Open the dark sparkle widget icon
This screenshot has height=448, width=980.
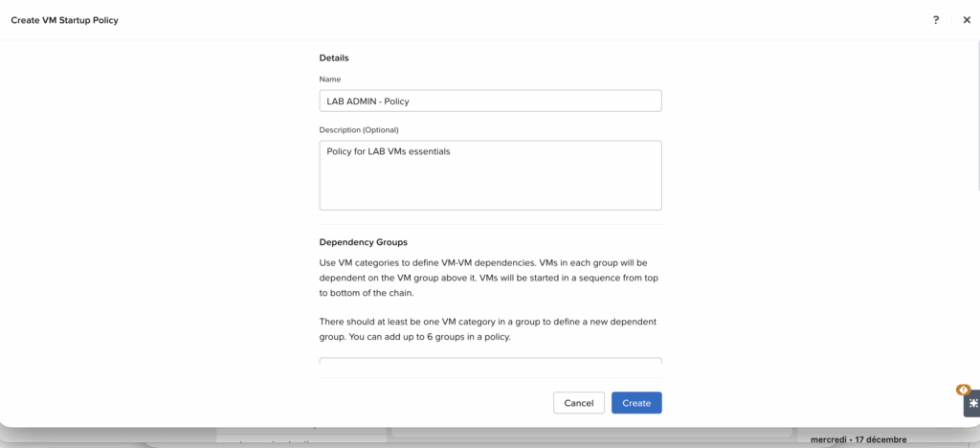tap(971, 405)
